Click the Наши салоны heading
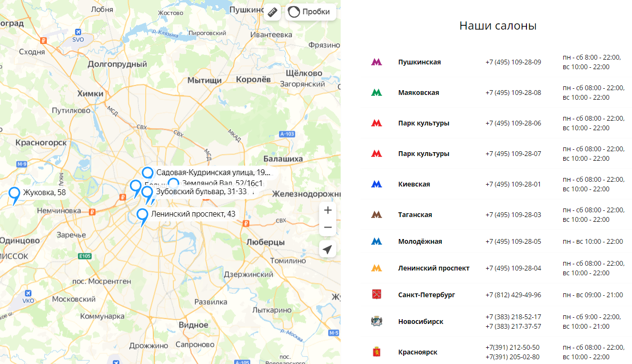 click(498, 26)
